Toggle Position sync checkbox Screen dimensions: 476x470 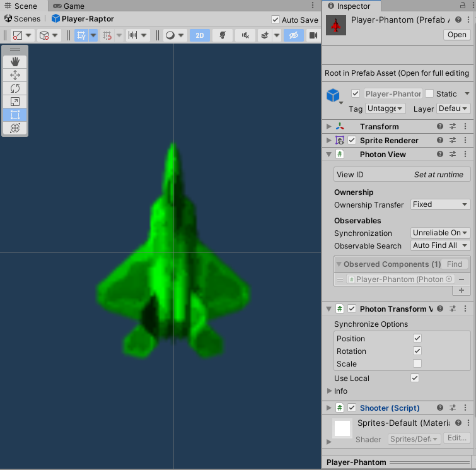coord(417,338)
